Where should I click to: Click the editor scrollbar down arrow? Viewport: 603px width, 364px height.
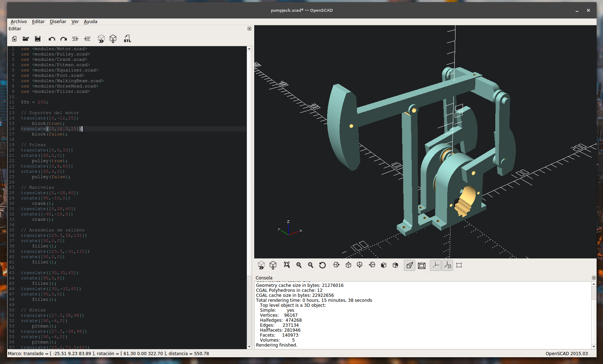249,346
